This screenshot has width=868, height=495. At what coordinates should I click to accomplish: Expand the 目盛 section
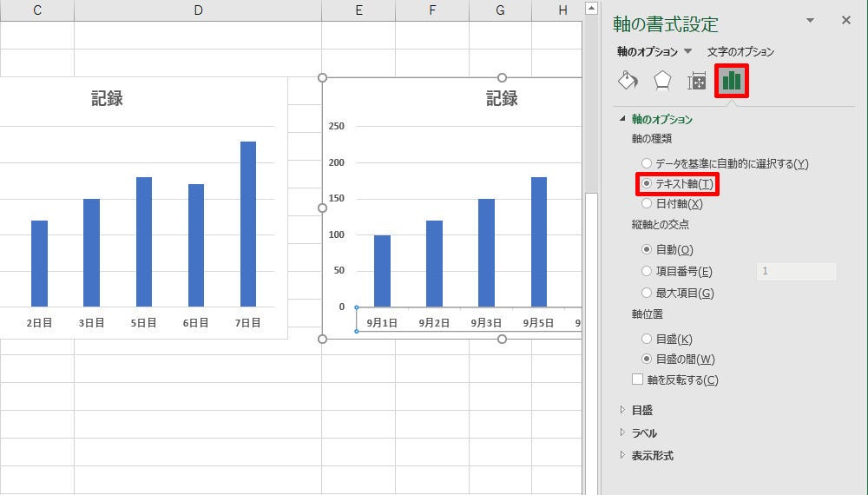click(x=622, y=410)
